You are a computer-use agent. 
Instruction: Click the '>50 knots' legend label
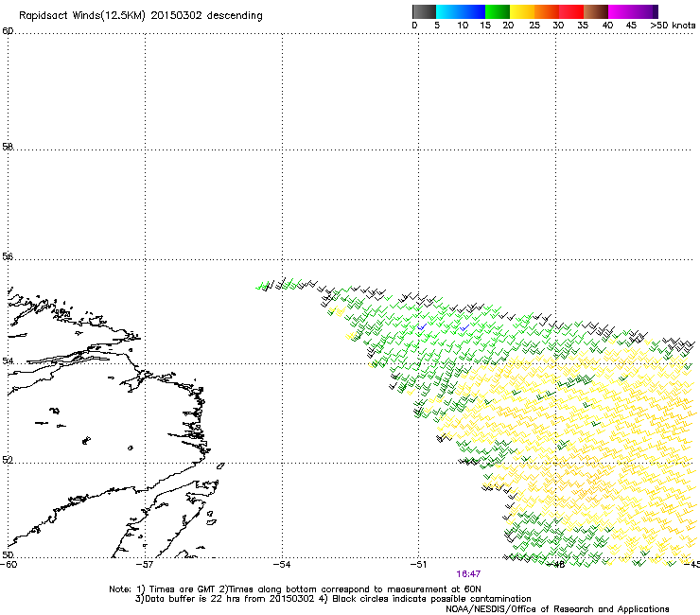(x=673, y=26)
